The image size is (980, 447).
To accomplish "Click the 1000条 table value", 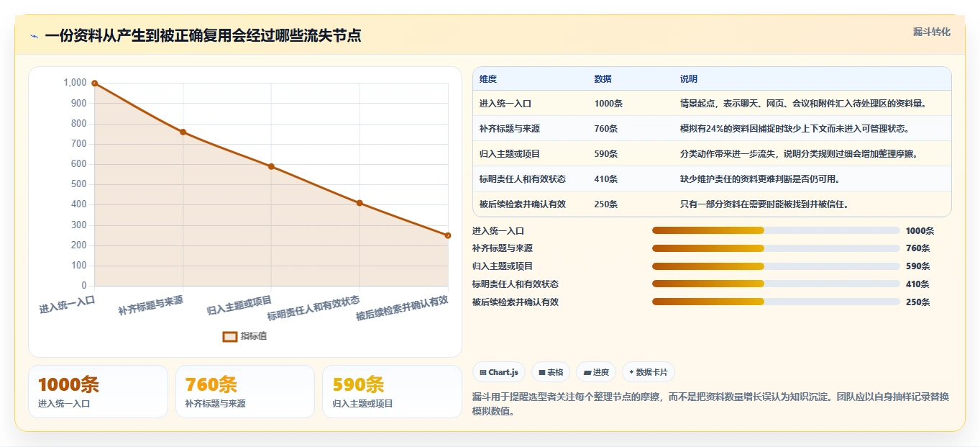I will 608,104.
